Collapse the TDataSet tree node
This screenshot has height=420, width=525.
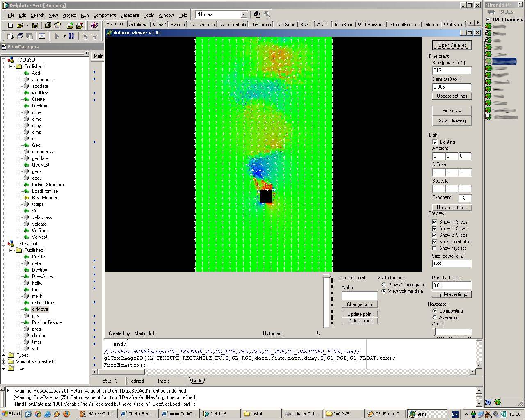pos(4,60)
